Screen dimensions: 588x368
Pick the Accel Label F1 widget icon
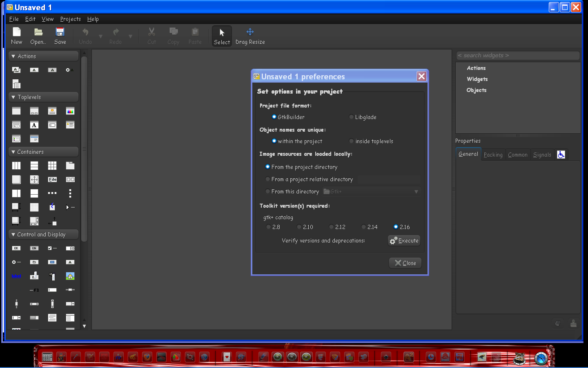[x=34, y=290]
